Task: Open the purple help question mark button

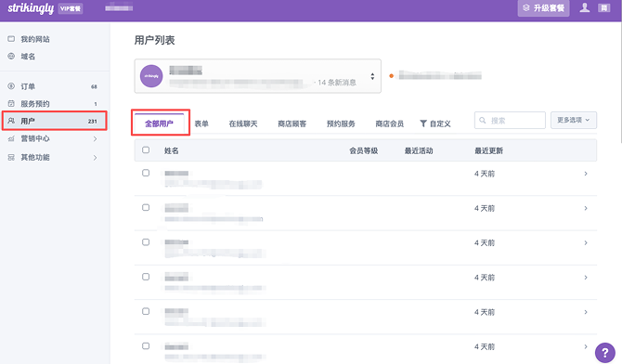Action: pos(605,352)
